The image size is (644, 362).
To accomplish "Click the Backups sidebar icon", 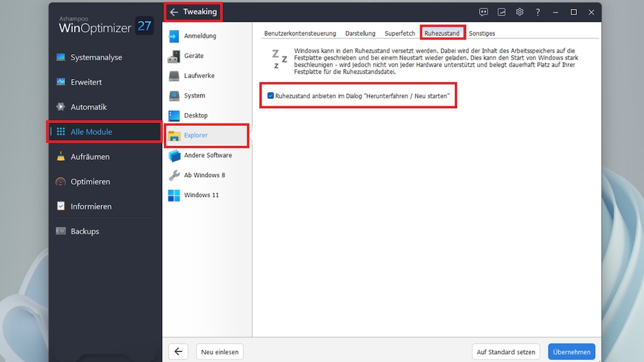I will pyautogui.click(x=61, y=231).
